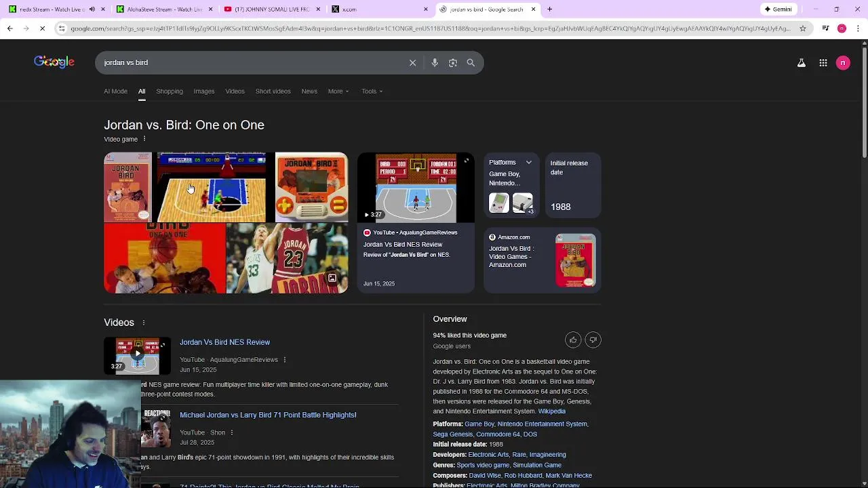This screenshot has height=488, width=868.
Task: Click the page vertical scrollbar
Action: [864, 102]
